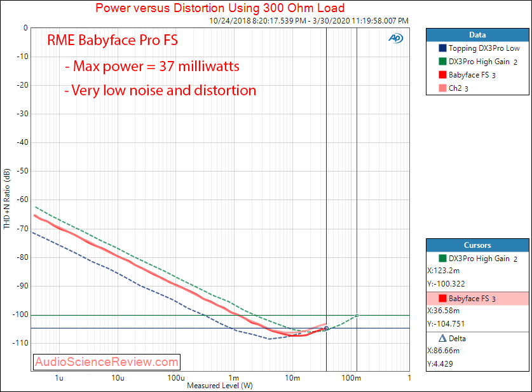Click the 100m tick label on the X axis
532x392 pixels.
pos(351,378)
